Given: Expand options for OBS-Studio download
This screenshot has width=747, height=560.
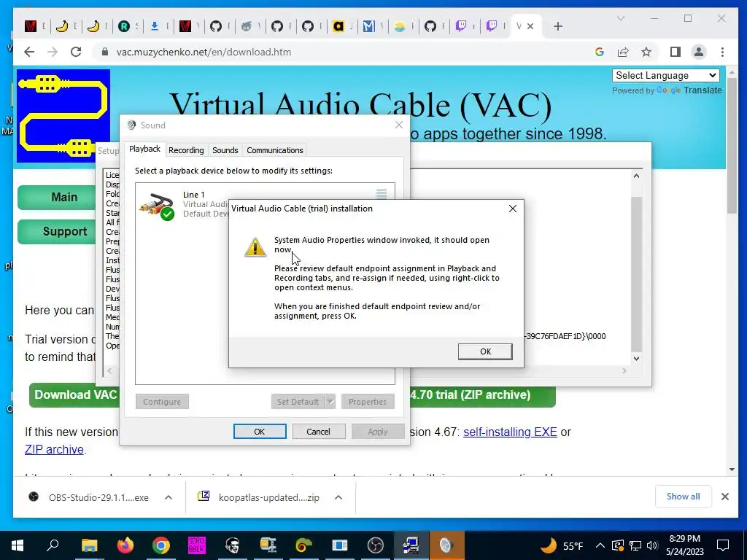Looking at the screenshot, I should pyautogui.click(x=169, y=497).
